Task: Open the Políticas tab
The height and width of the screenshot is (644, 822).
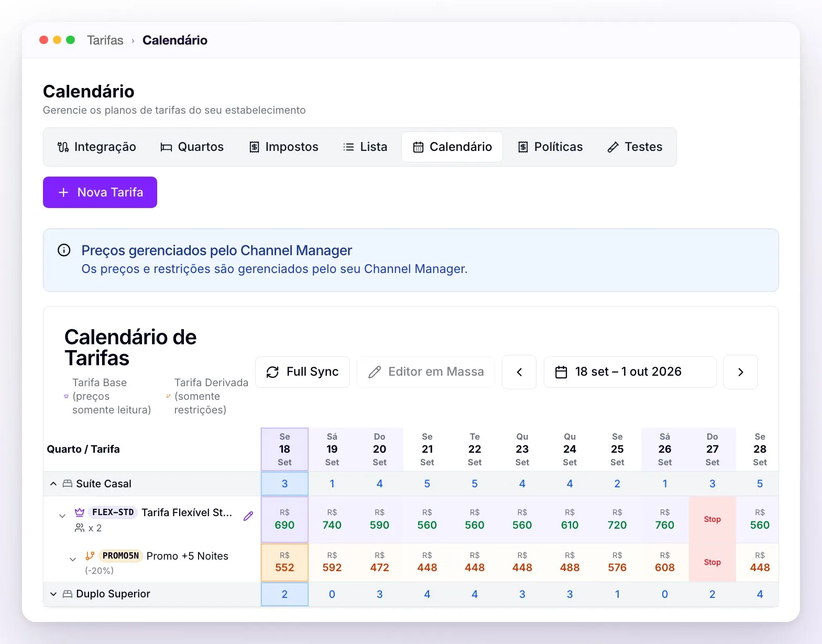Action: click(550, 147)
